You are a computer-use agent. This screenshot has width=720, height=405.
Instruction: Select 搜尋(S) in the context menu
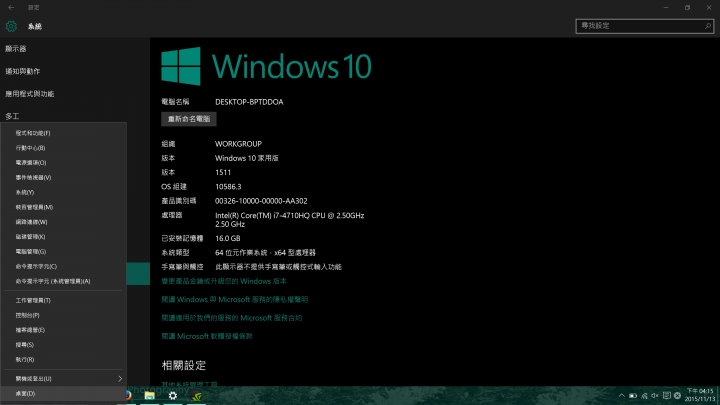[63, 344]
